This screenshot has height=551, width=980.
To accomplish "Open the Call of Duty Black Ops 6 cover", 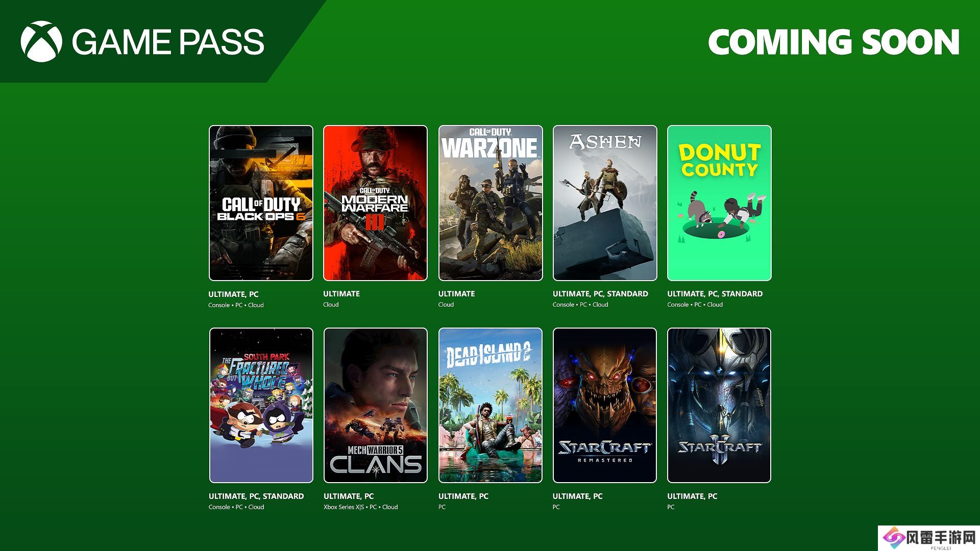I will (261, 203).
